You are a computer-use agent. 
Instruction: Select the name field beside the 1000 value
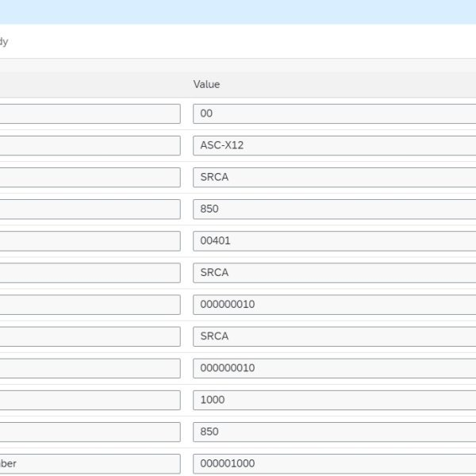click(x=89, y=399)
